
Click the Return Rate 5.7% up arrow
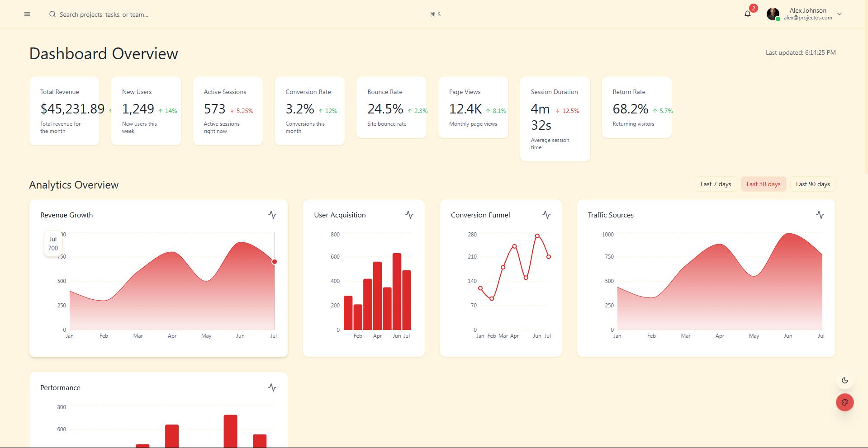[x=655, y=111]
